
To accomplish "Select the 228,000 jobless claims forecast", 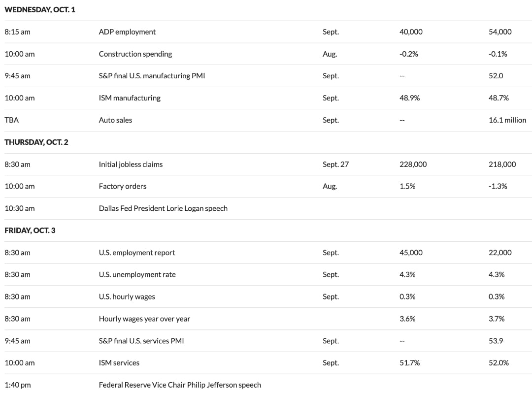I will (x=413, y=164).
